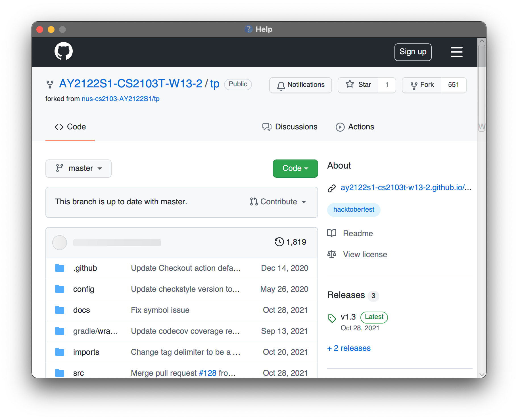Viewport: 518px width, 420px height.
Task: Click the scrollbar up arrow
Action: (x=482, y=41)
